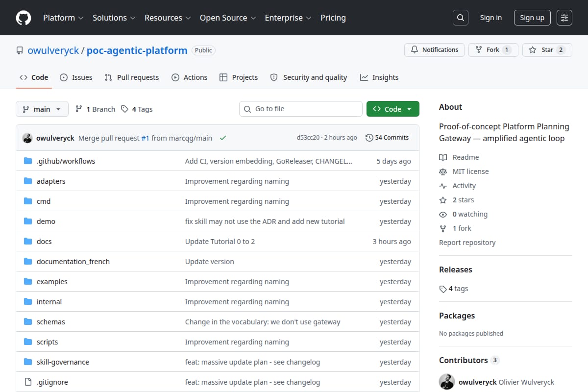The height and width of the screenshot is (392, 588).
Task: Open commit hash d53cc20
Action: pyautogui.click(x=308, y=138)
